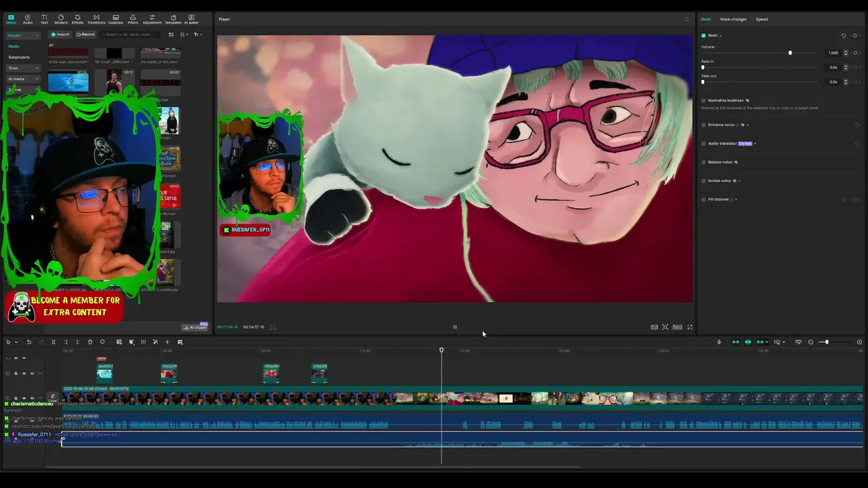Open the Stickers panel
Viewport: 868px width, 488px height.
(x=61, y=18)
